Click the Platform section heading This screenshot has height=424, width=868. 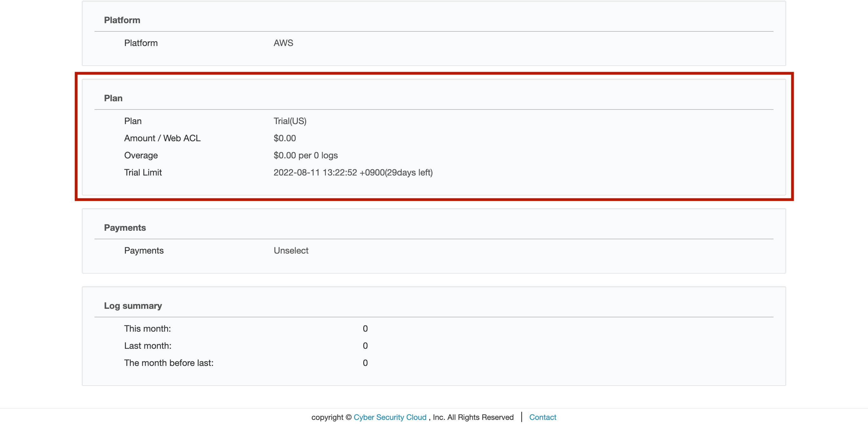[122, 20]
